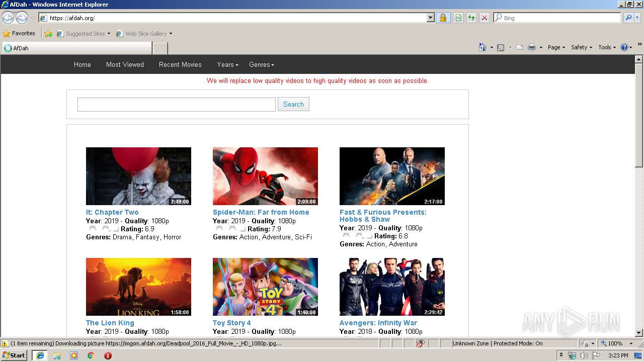Click the Help question mark icon

pos(624,47)
